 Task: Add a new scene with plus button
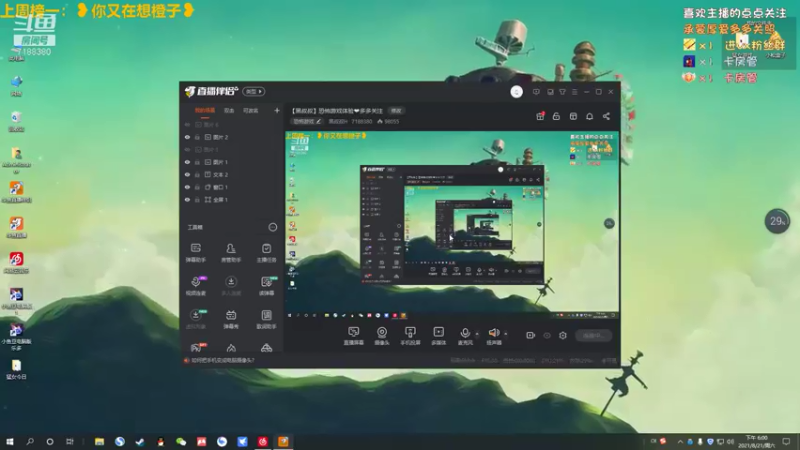pos(277,110)
